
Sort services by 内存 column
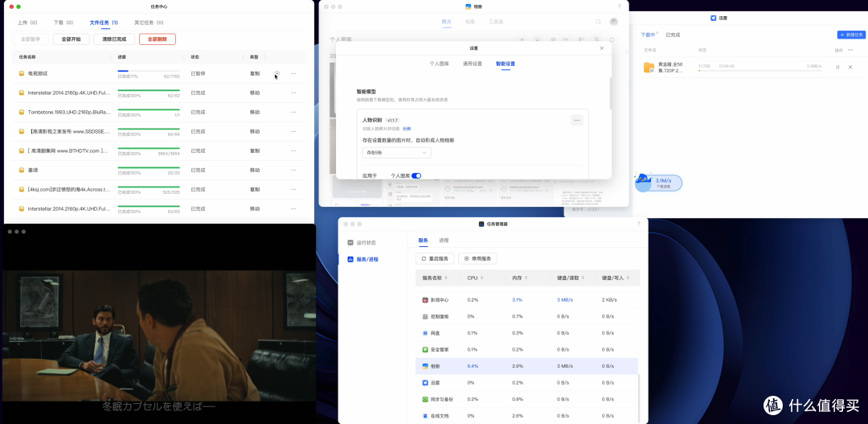(x=520, y=278)
